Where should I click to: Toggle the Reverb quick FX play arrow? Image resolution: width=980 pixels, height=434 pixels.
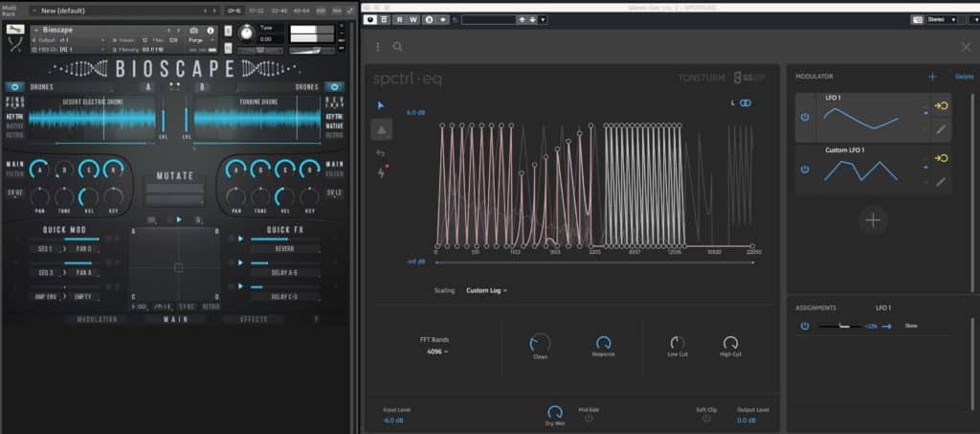[240, 239]
